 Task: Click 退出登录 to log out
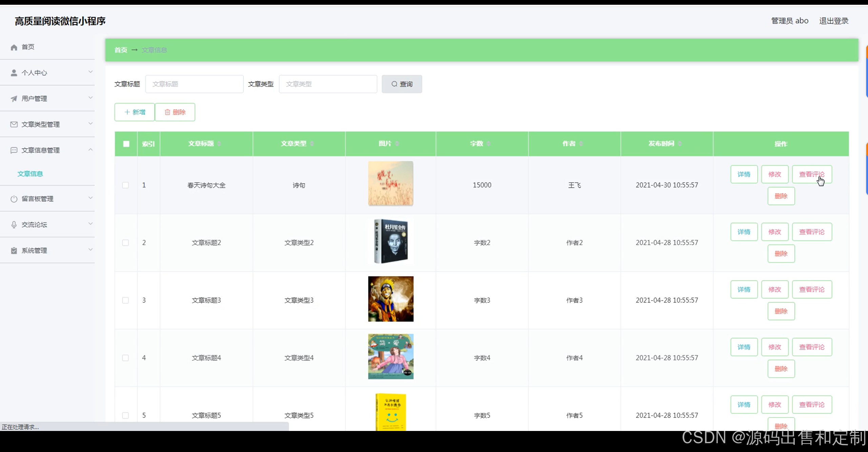[x=833, y=21]
